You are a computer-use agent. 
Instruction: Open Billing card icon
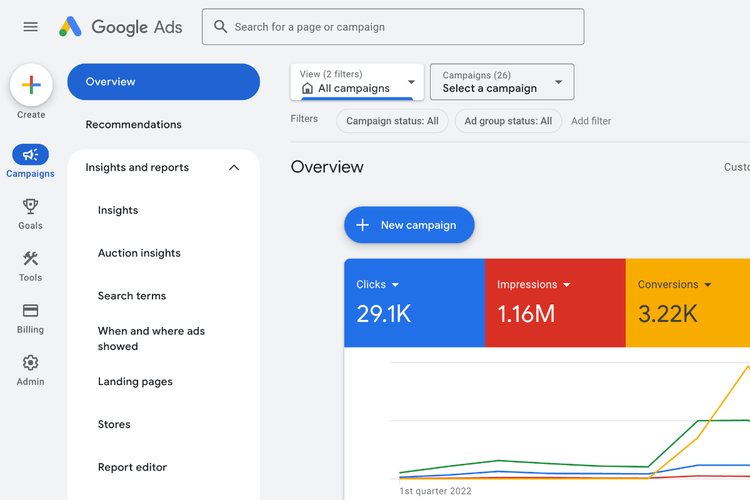coord(30,311)
